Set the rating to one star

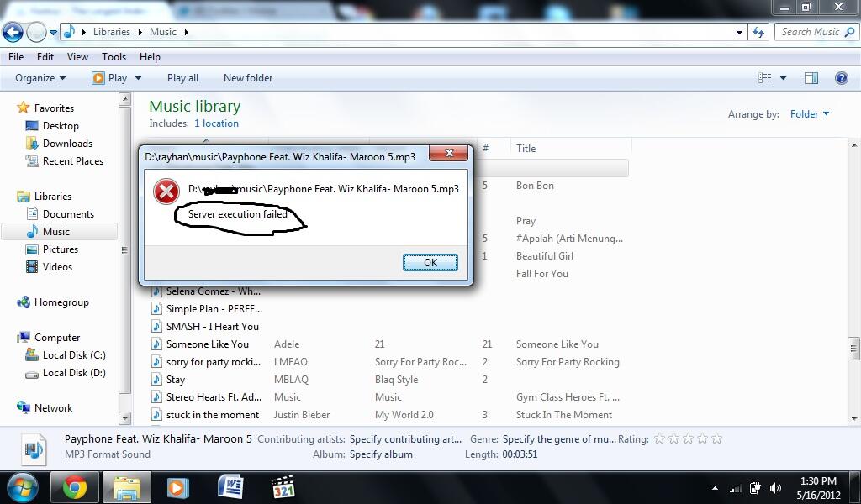point(660,438)
